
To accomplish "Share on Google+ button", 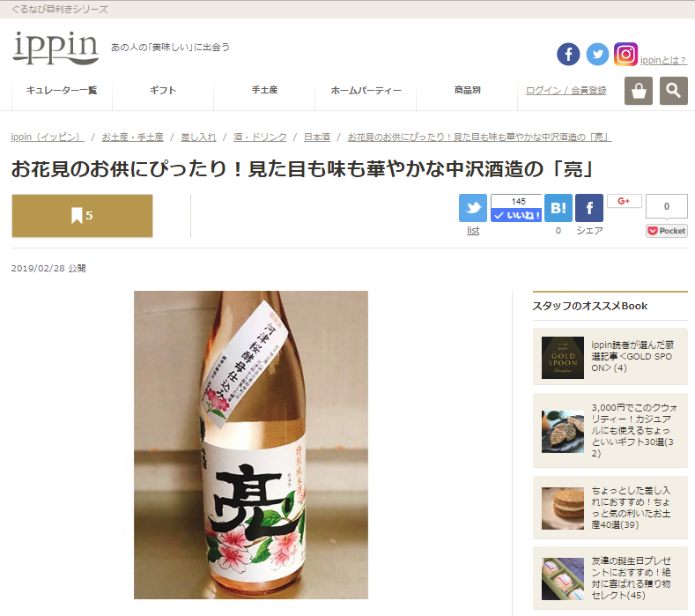I will pos(624,201).
